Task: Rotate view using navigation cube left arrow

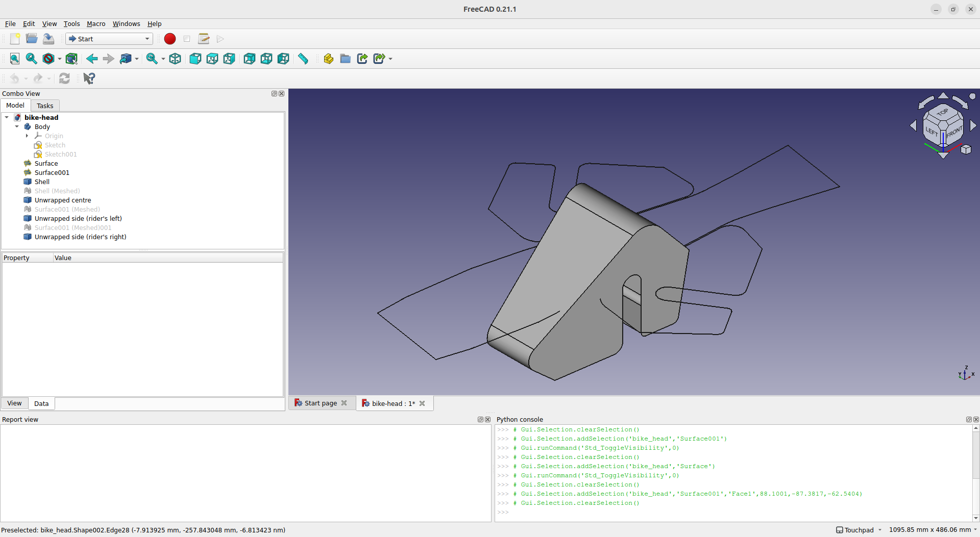Action: click(x=914, y=125)
